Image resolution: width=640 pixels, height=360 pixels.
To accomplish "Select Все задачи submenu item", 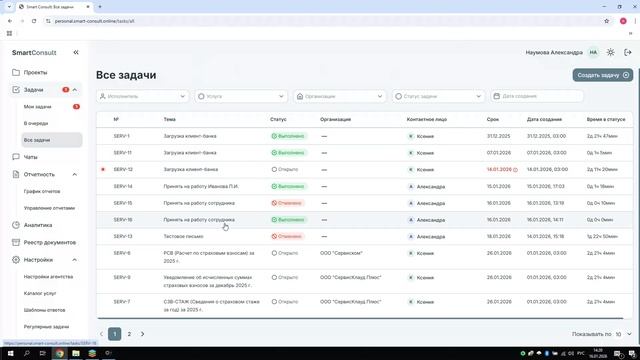I will point(51,140).
